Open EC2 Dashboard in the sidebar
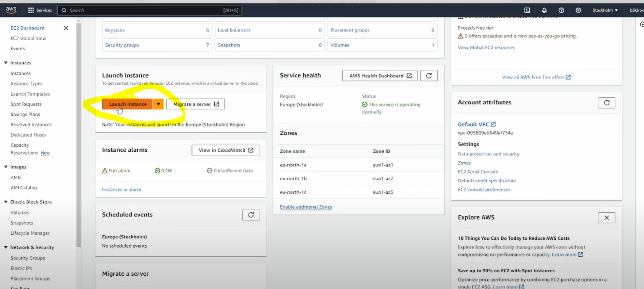The width and height of the screenshot is (644, 289). (x=28, y=28)
